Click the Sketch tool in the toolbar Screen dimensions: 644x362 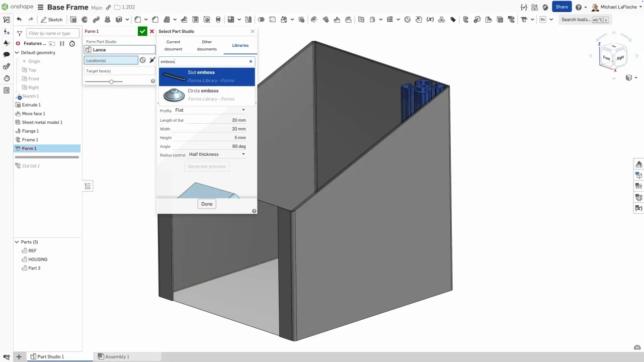tap(52, 20)
